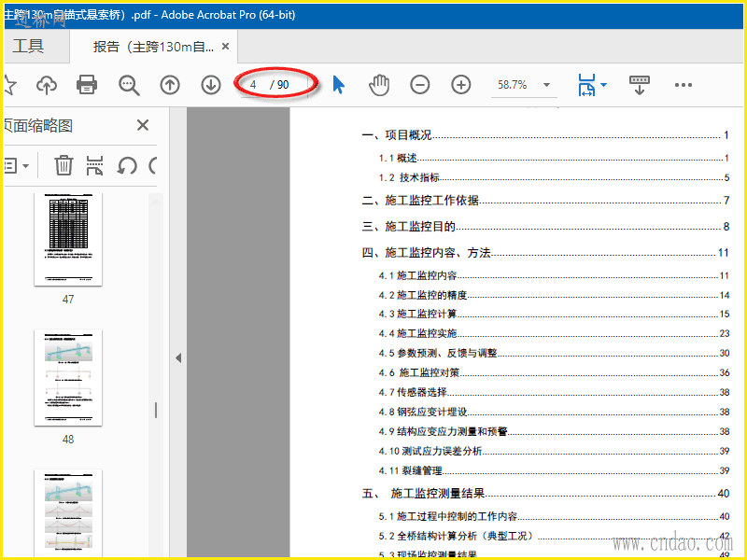Select the page thumbnail below 48
This screenshot has height=560, width=747.
(x=68, y=512)
